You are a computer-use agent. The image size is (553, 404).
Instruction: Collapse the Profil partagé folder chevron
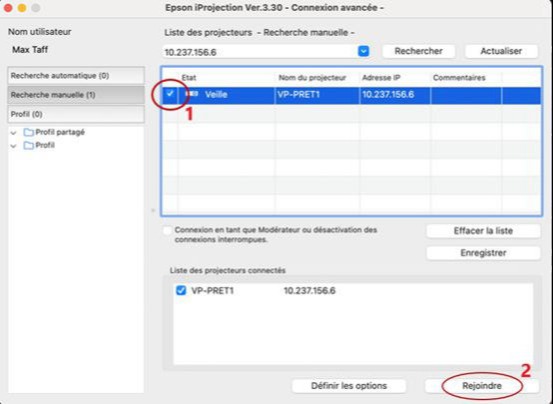(13, 133)
